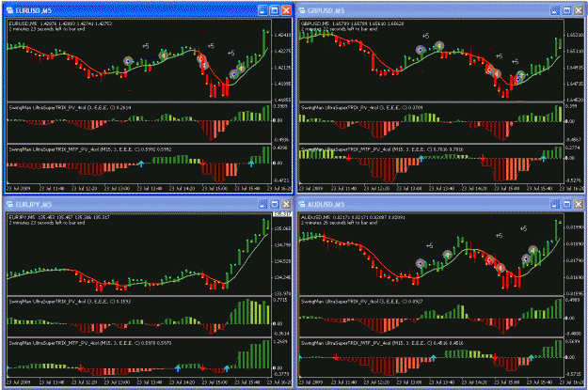This screenshot has height=390, width=588.
Task: Select UltraSuperTRIX_MTF_PV_4col label in AUDUSD window
Action: pyautogui.click(x=382, y=343)
